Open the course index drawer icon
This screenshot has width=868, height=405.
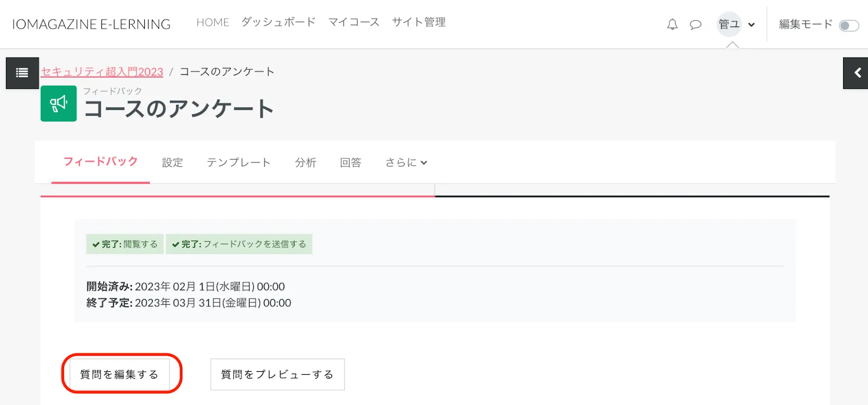tap(22, 73)
